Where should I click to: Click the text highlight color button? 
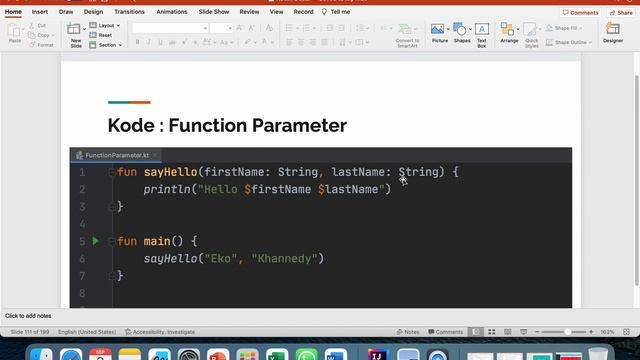(x=247, y=42)
